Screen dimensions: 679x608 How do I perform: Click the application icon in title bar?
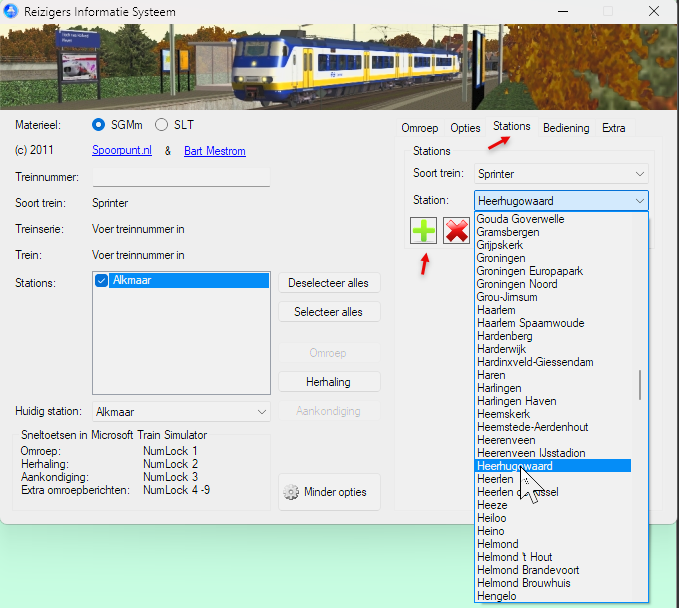(10, 11)
